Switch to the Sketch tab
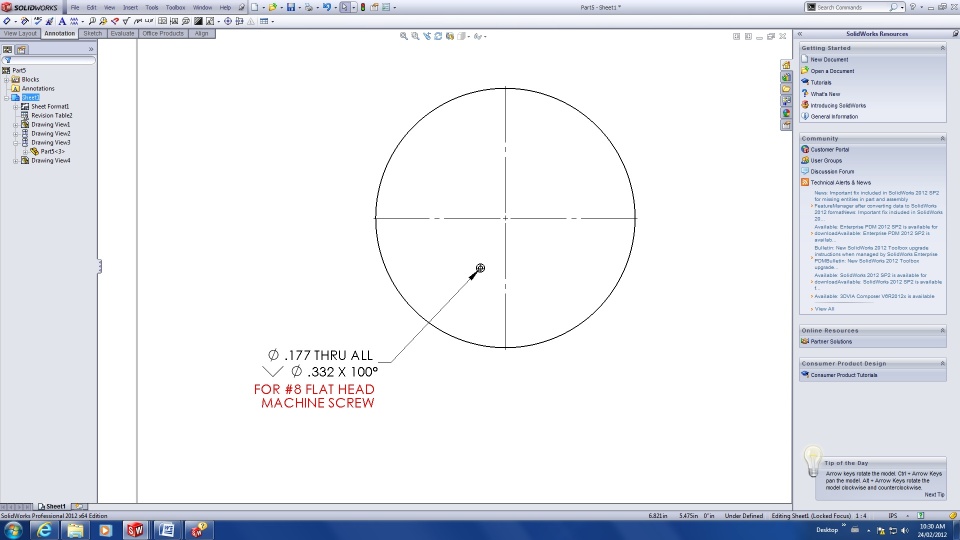Image resolution: width=960 pixels, height=540 pixels. (92, 34)
